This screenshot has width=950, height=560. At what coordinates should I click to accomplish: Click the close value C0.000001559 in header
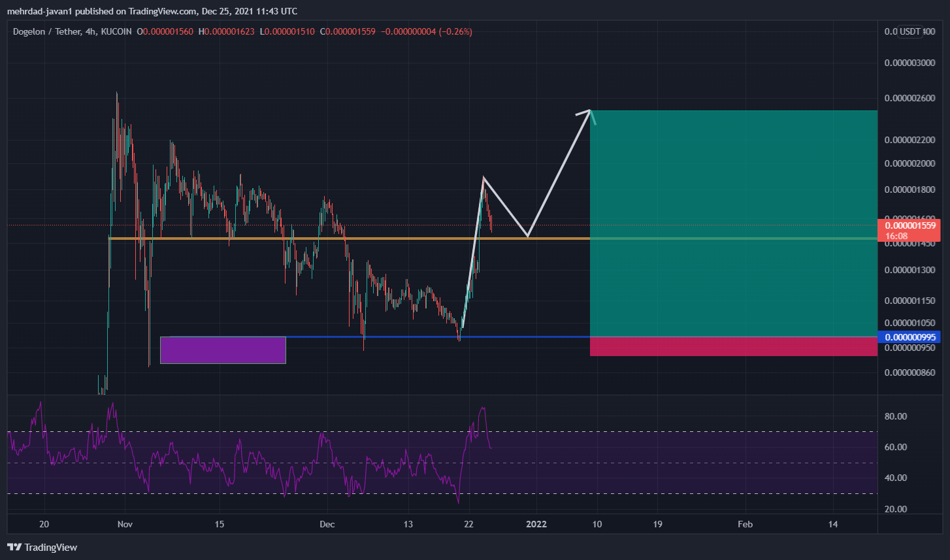coord(348,31)
